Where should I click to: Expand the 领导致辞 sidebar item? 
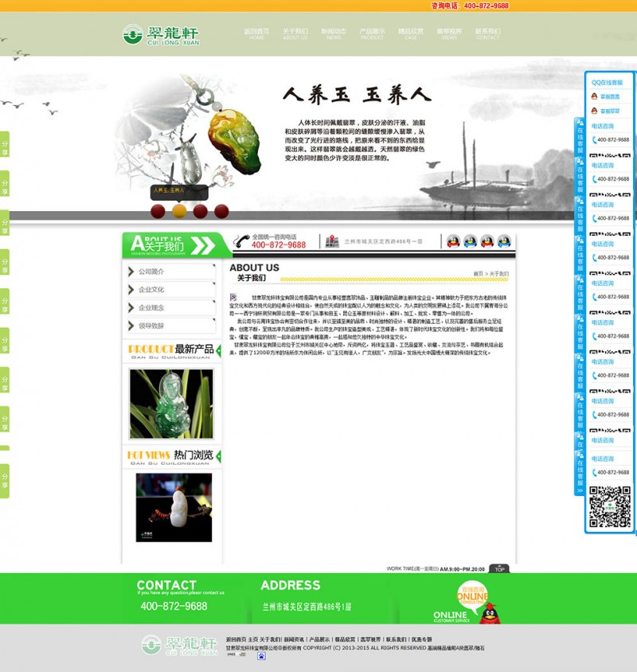tap(170, 326)
